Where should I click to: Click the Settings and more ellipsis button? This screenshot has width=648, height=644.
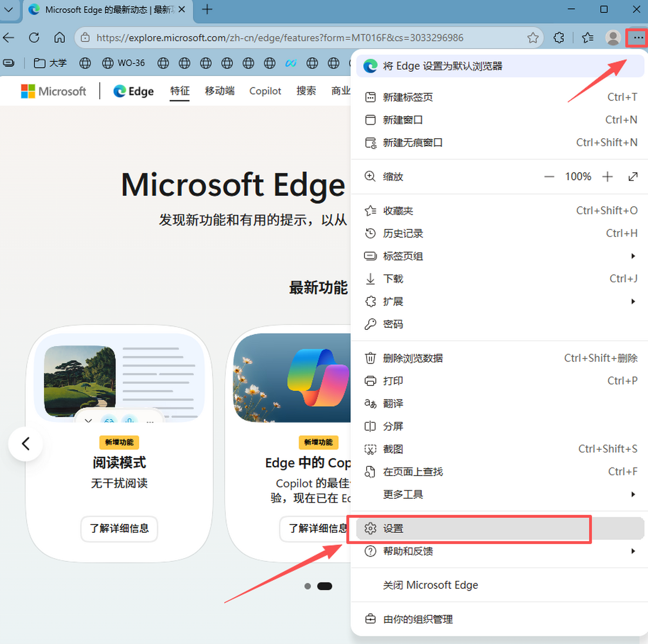point(638,38)
